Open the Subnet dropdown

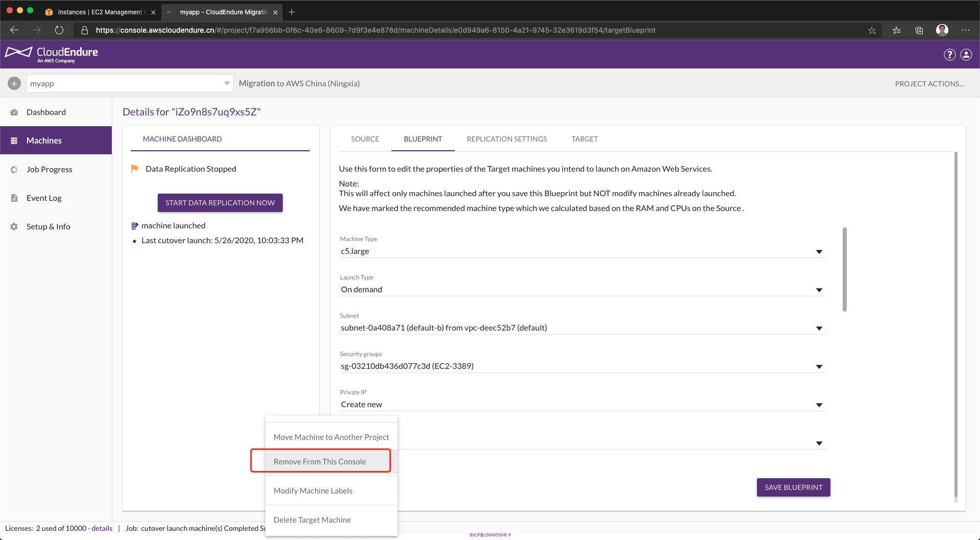coord(819,328)
